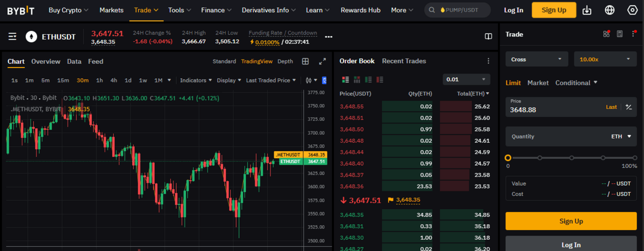Screen dimensions: 644x251
Task: Open the Markets menu item
Action: pyautogui.click(x=112, y=10)
